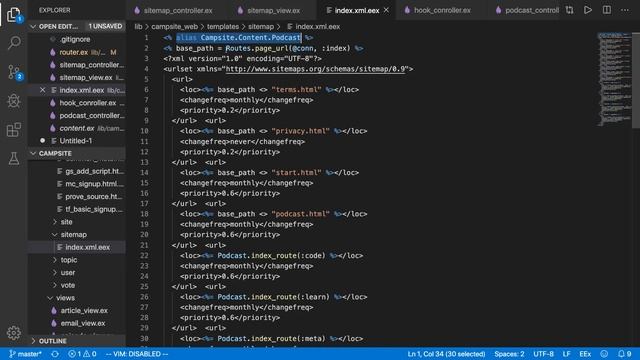Open notifications bell in status bar

pyautogui.click(x=624, y=354)
